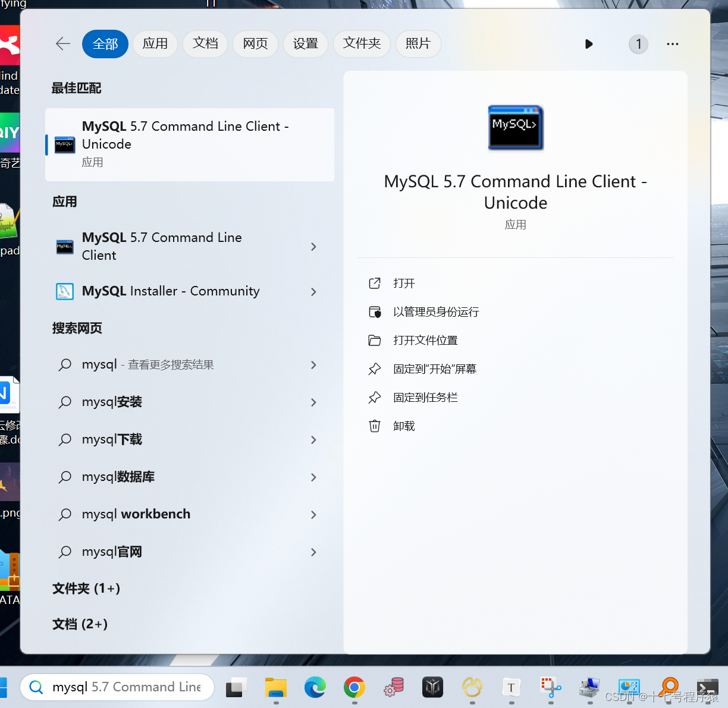728x708 pixels.
Task: Open the snipping scissors tool in taskbar
Action: coord(551,687)
